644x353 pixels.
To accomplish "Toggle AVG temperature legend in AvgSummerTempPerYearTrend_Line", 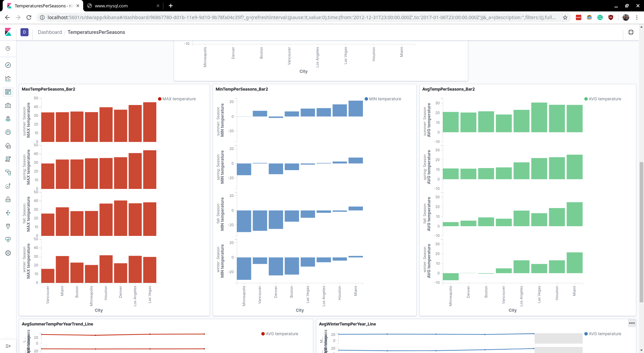I will tap(280, 334).
